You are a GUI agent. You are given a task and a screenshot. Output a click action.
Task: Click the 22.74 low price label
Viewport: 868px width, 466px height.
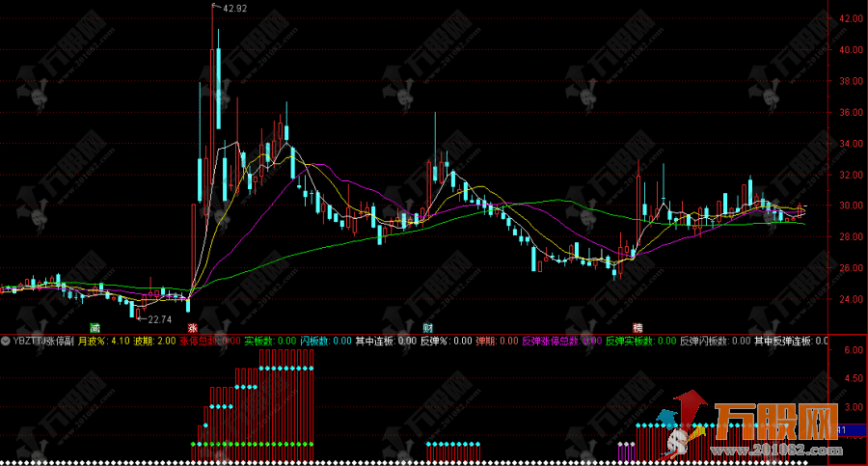156,319
